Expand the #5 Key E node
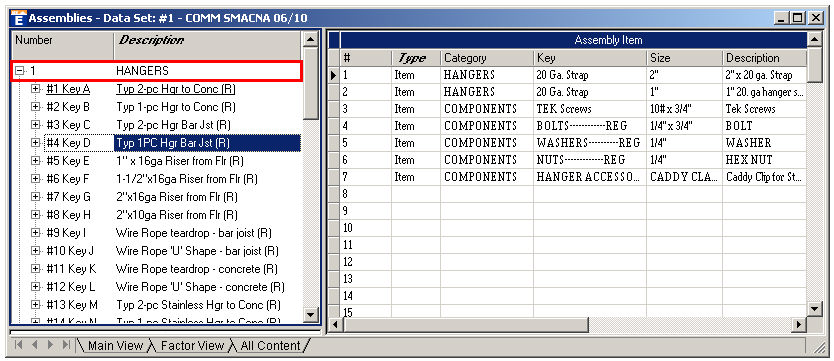Viewport: 834px width, 361px height. pos(36,161)
